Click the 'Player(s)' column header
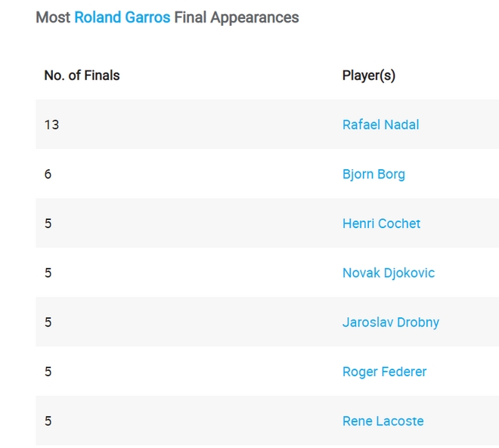 368,76
